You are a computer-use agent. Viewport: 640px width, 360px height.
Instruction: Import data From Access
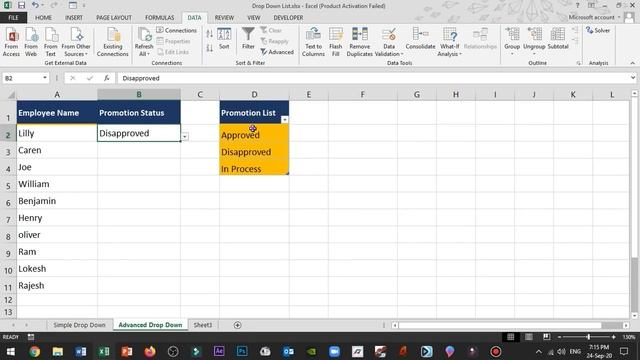11,42
